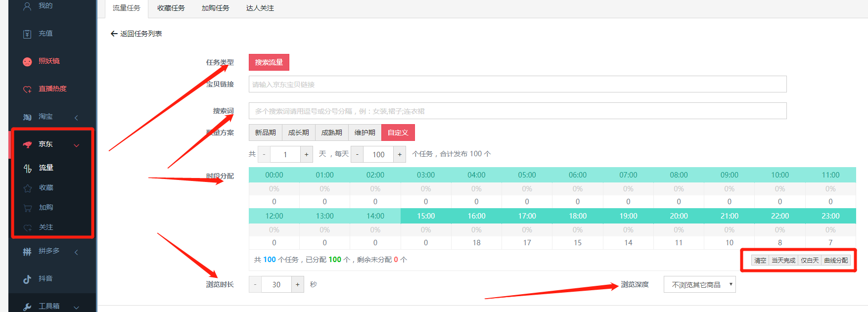Click the 充值 recharge icon in sidebar
This screenshot has height=312, width=868.
pyautogui.click(x=27, y=34)
